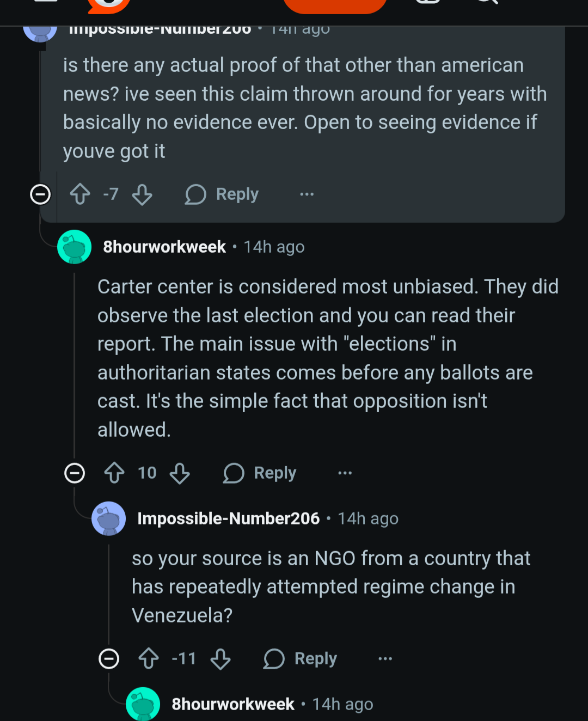Screen dimensions: 588x721
Task: Open more options for the -11 comment
Action: click(x=385, y=658)
